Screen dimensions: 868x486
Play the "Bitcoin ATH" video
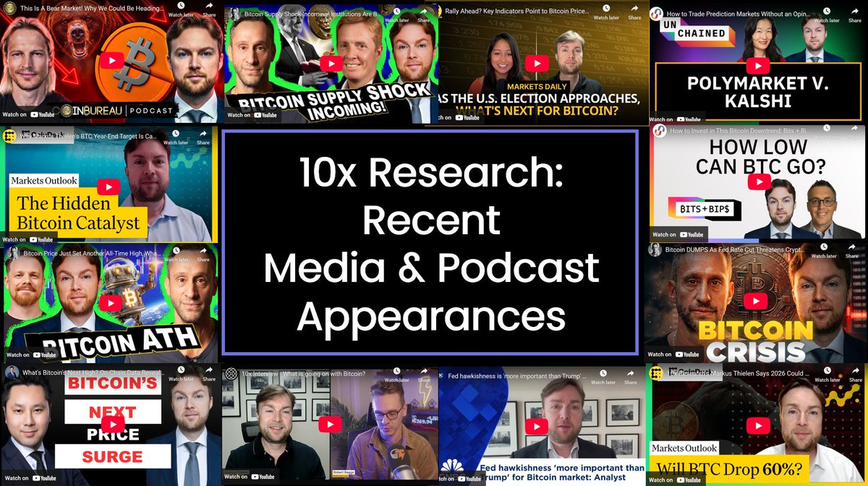pyautogui.click(x=110, y=303)
